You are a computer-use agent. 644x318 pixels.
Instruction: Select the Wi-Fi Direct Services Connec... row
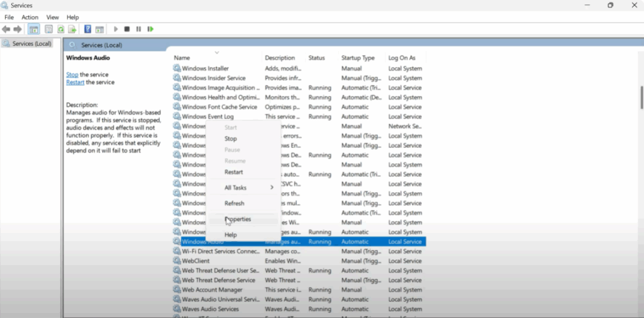point(299,251)
